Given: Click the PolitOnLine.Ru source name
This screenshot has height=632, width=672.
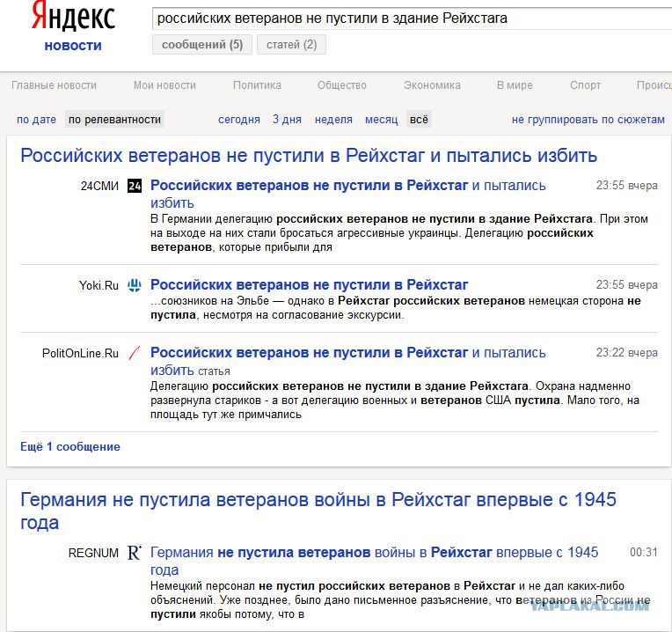Looking at the screenshot, I should pyautogui.click(x=80, y=353).
